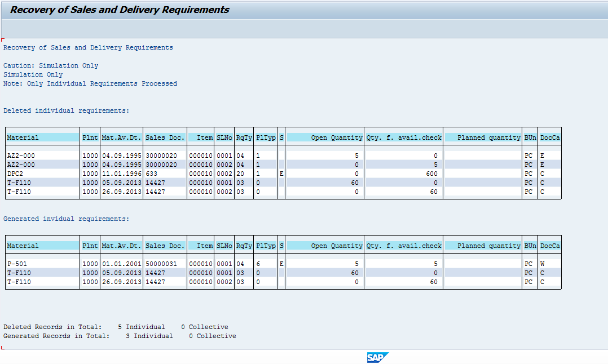The image size is (608, 364).
Task: Select DocCa value W in P-501 row
Action: coord(543,264)
